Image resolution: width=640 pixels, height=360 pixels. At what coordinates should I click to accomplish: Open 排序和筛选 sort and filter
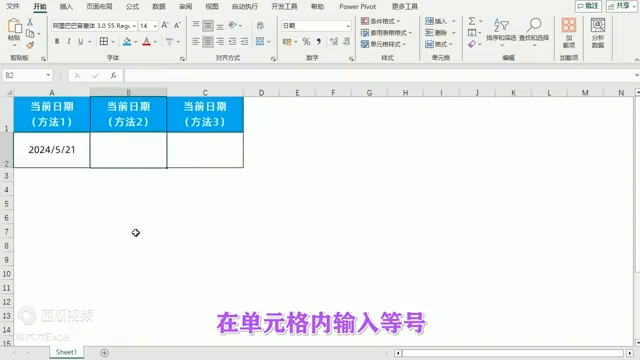pos(501,32)
